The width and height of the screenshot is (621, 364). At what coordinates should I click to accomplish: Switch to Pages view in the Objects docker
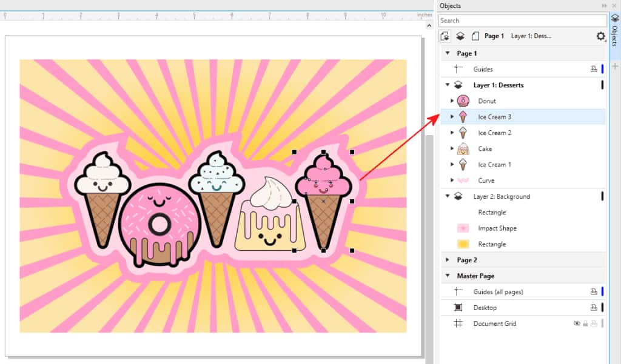coord(475,36)
